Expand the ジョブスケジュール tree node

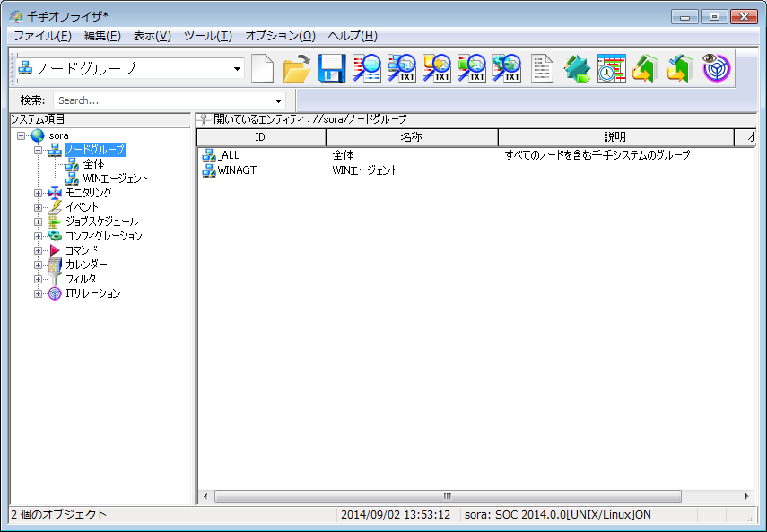coord(38,222)
